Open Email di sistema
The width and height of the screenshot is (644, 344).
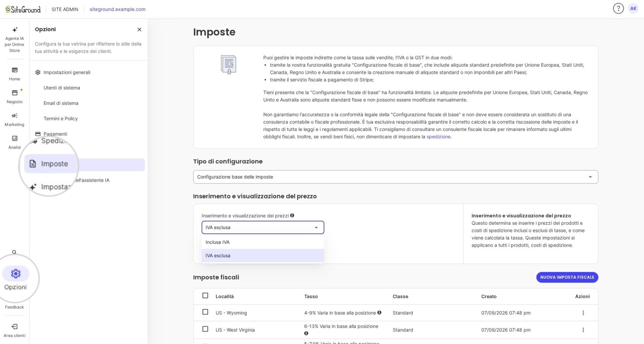click(x=61, y=103)
